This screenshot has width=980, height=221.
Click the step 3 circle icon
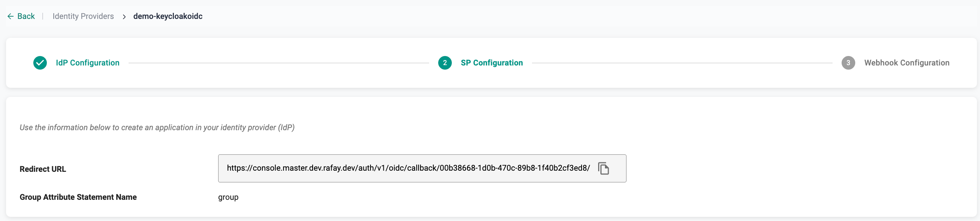pos(848,63)
